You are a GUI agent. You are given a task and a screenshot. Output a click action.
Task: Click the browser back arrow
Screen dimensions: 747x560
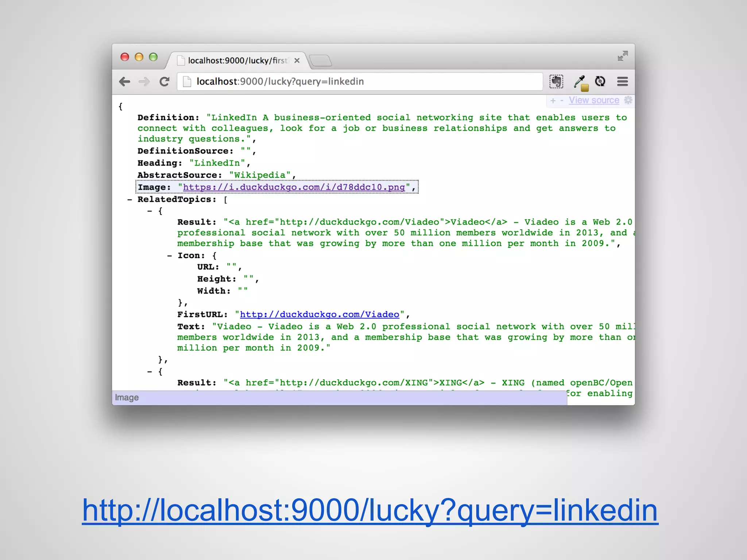click(x=125, y=82)
